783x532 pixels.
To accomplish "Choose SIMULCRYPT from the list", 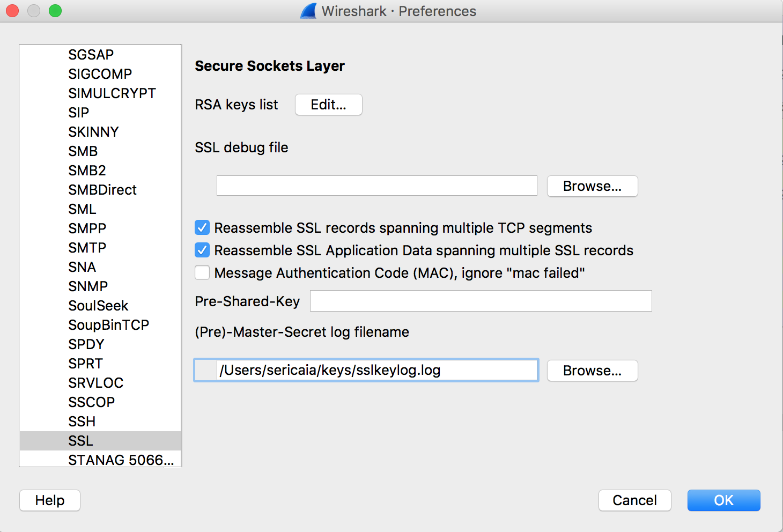I will coord(100,93).
